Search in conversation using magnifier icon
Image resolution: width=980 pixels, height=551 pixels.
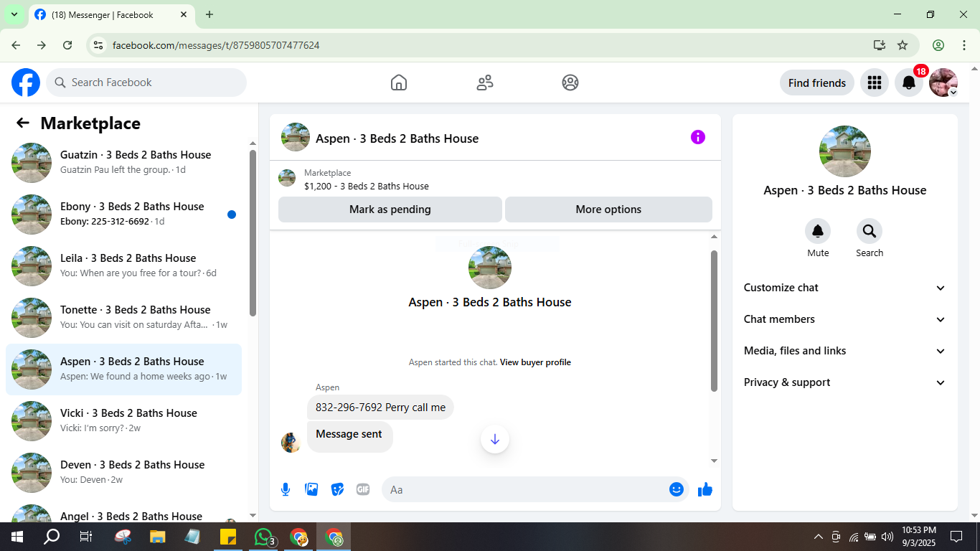coord(870,231)
